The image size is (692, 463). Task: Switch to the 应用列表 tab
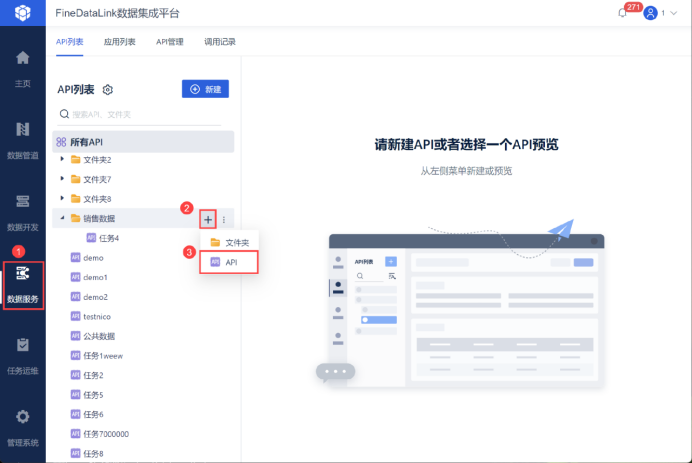point(120,42)
